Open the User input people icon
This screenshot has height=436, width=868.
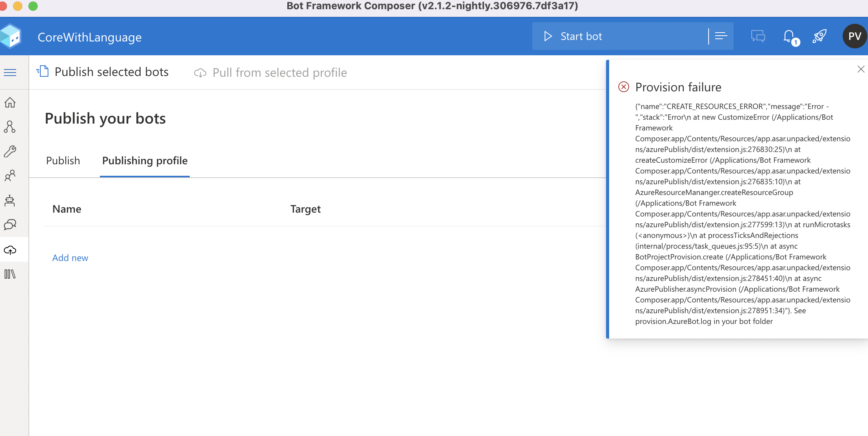point(10,176)
